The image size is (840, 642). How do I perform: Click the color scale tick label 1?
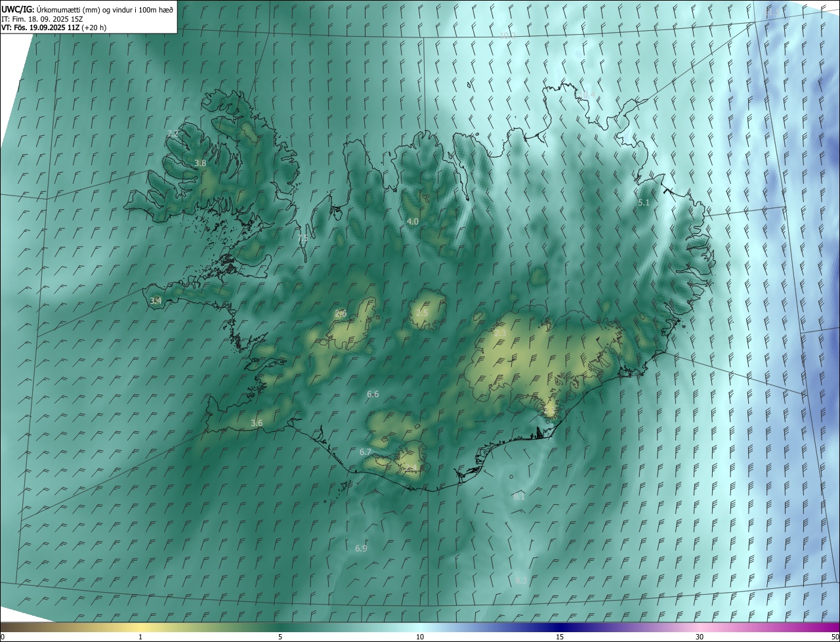140,637
